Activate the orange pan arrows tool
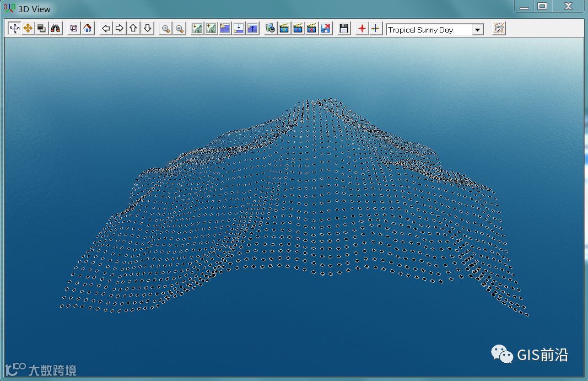Screen dimensions: 588x381 point(28,29)
